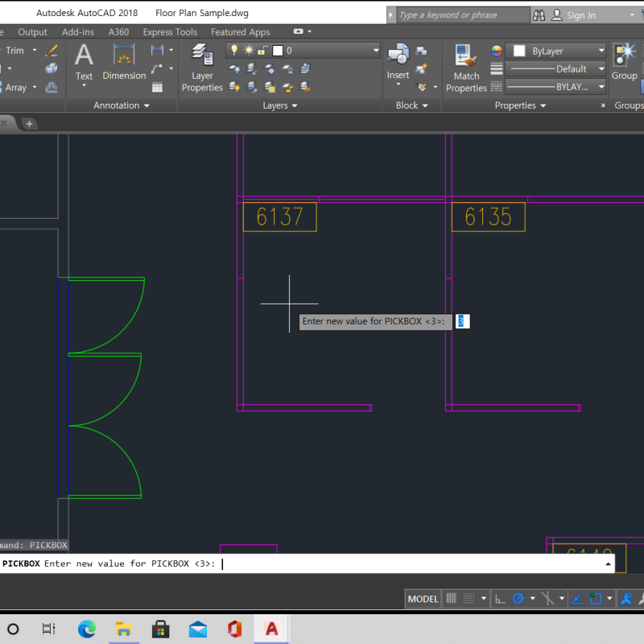
Task: Add a new drawing tab with plus
Action: [x=29, y=124]
